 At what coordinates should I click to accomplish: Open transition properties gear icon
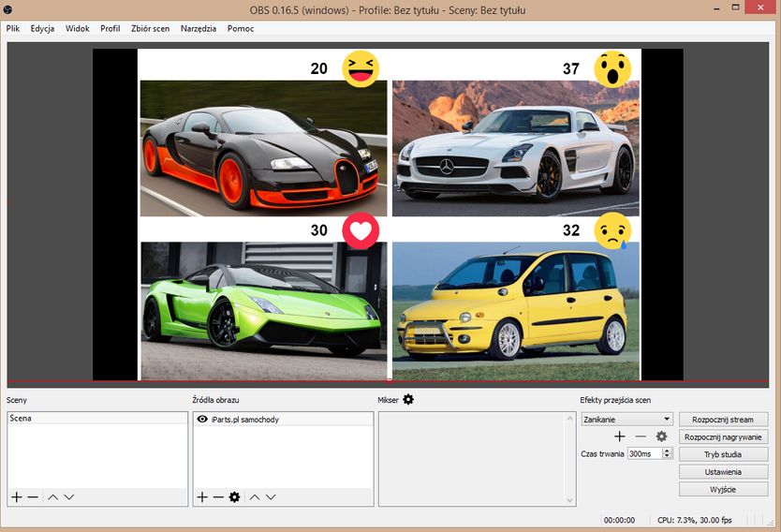[661, 436]
